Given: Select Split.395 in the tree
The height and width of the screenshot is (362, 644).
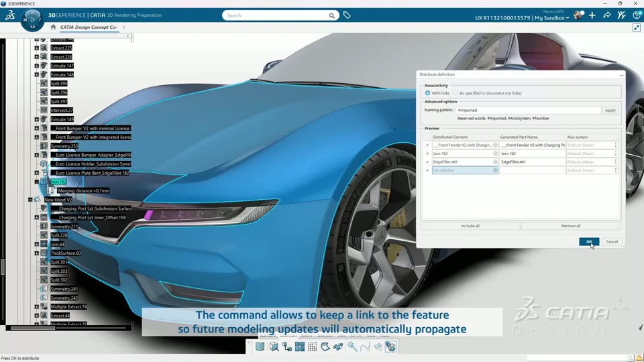Looking at the screenshot, I should (59, 84).
